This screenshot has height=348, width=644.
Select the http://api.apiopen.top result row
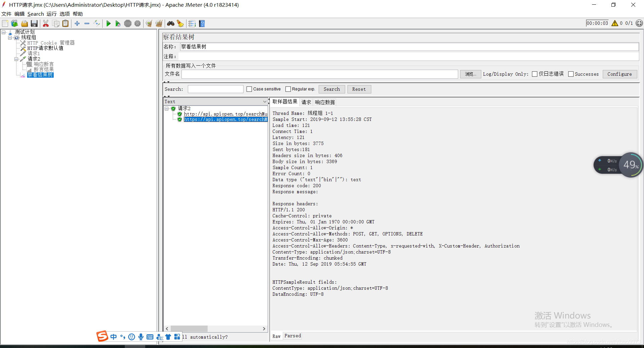225,114
